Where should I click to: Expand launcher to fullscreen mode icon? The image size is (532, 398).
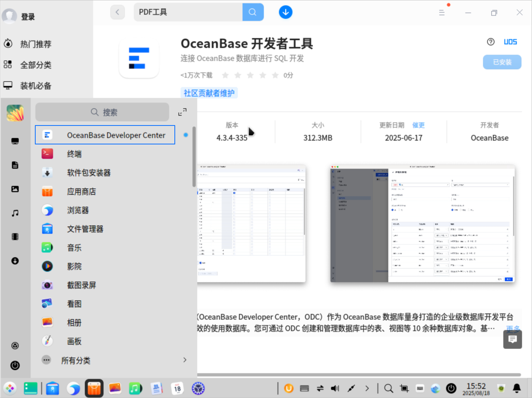pos(182,112)
